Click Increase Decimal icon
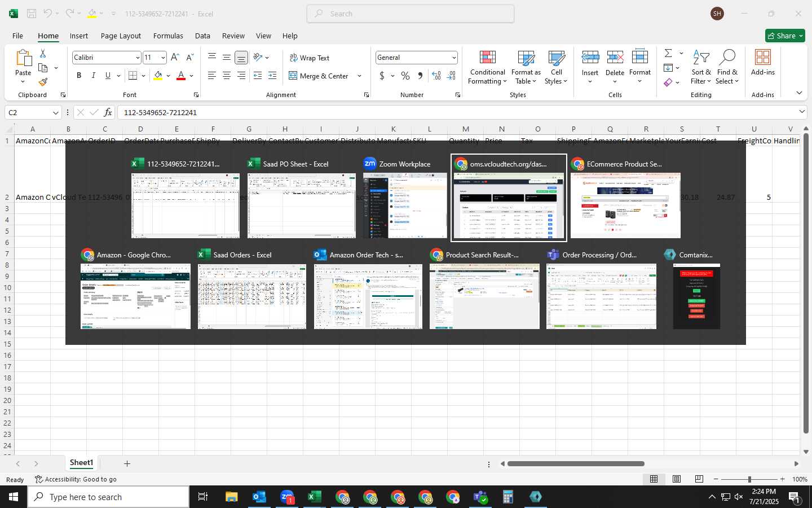This screenshot has width=812, height=508. tap(436, 76)
